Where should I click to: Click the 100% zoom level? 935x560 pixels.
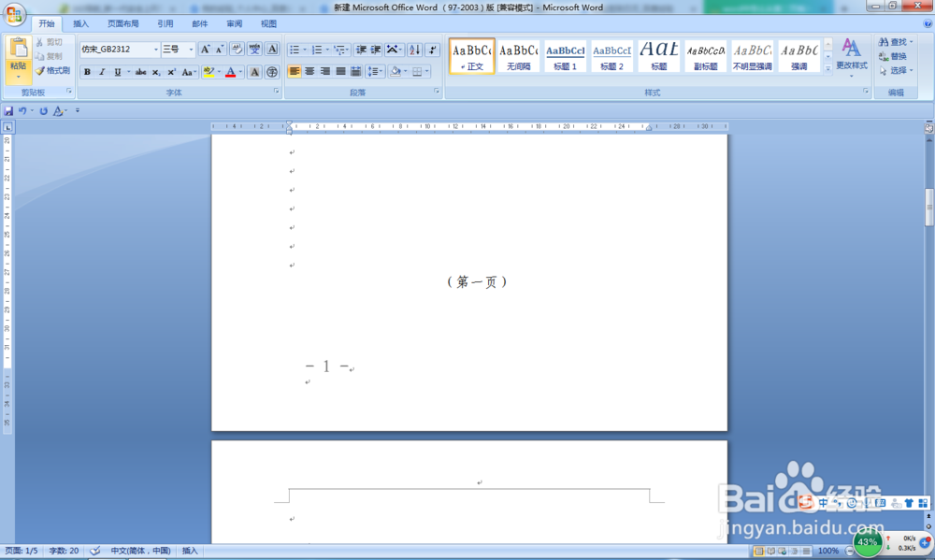827,551
